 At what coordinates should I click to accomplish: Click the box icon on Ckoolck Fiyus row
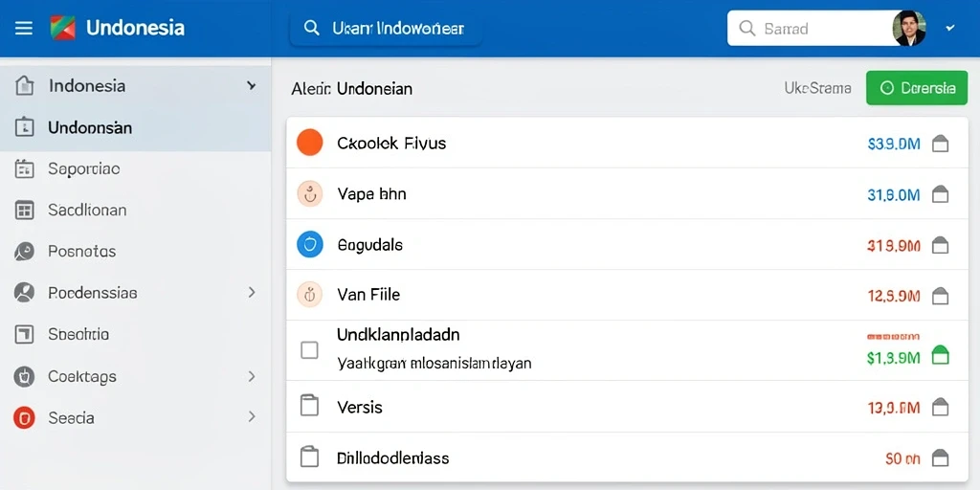[940, 144]
